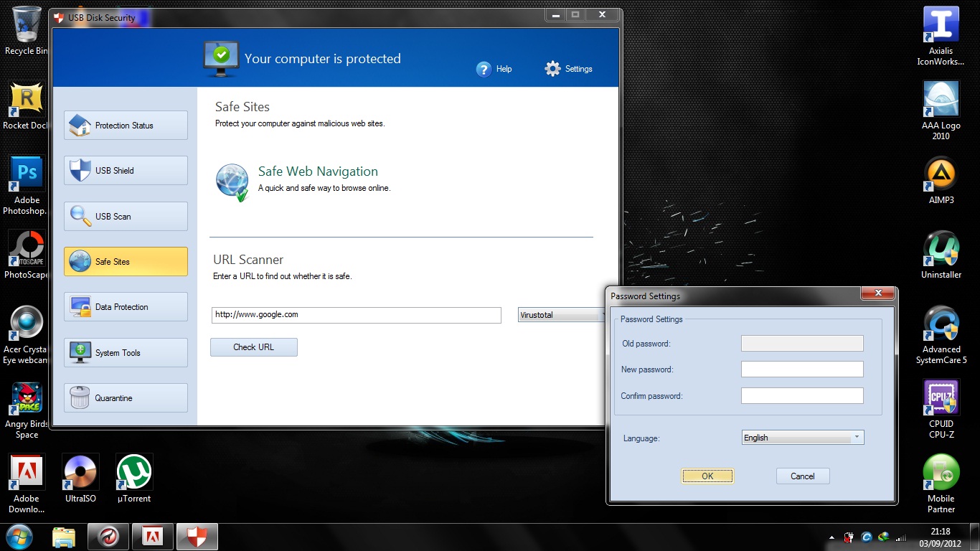Open the Help icon in USB Disk Security

(x=484, y=69)
